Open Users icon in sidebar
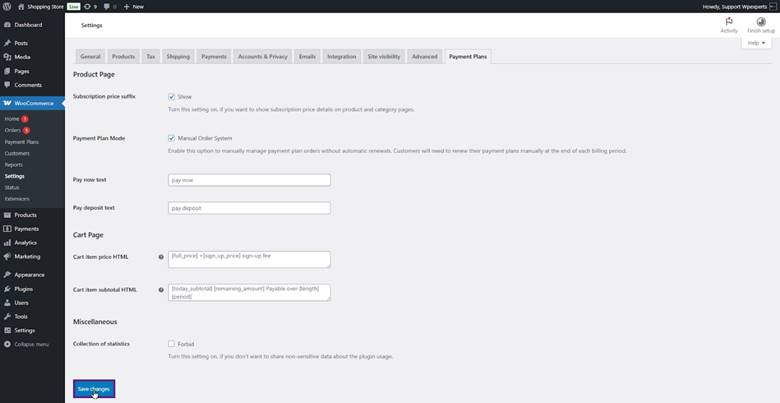780x403 pixels. tap(7, 302)
